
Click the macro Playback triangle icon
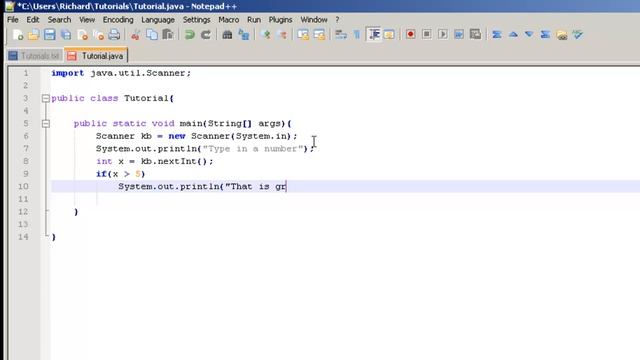coord(443,35)
